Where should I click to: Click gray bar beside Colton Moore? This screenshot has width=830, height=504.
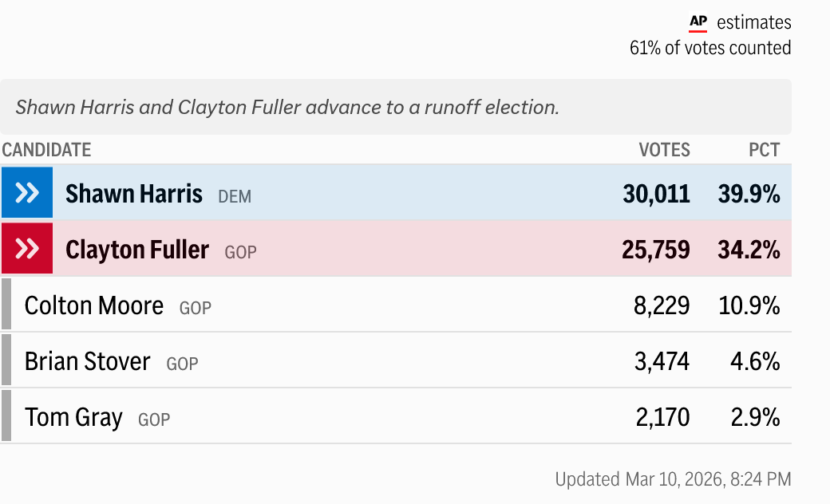[x=6, y=305]
